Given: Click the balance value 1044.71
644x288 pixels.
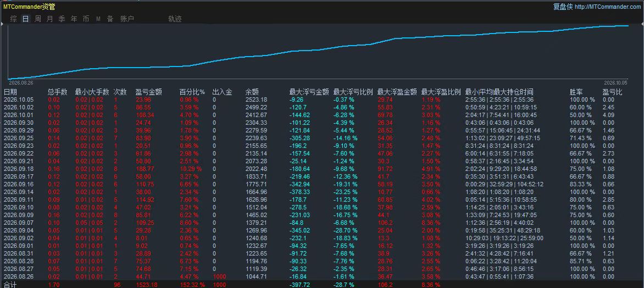Looking at the screenshot, I should pyautogui.click(x=256, y=276).
